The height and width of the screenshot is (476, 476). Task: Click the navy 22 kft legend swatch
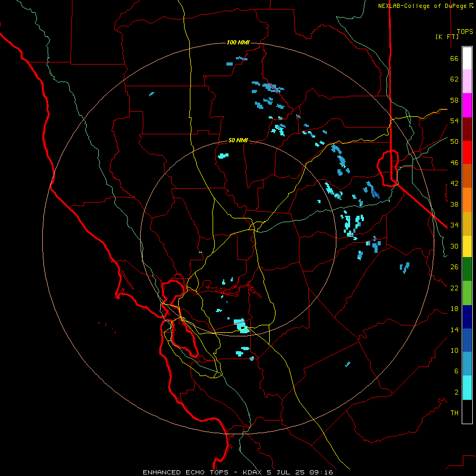point(467,317)
